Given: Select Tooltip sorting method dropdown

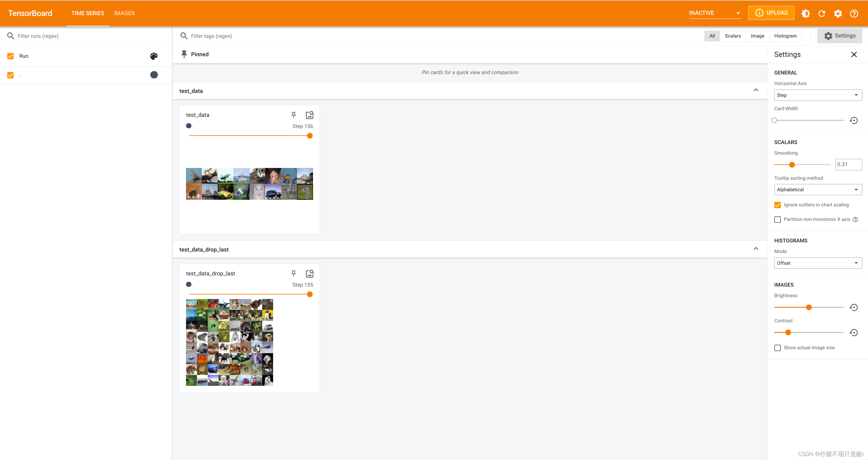Looking at the screenshot, I should coord(816,189).
